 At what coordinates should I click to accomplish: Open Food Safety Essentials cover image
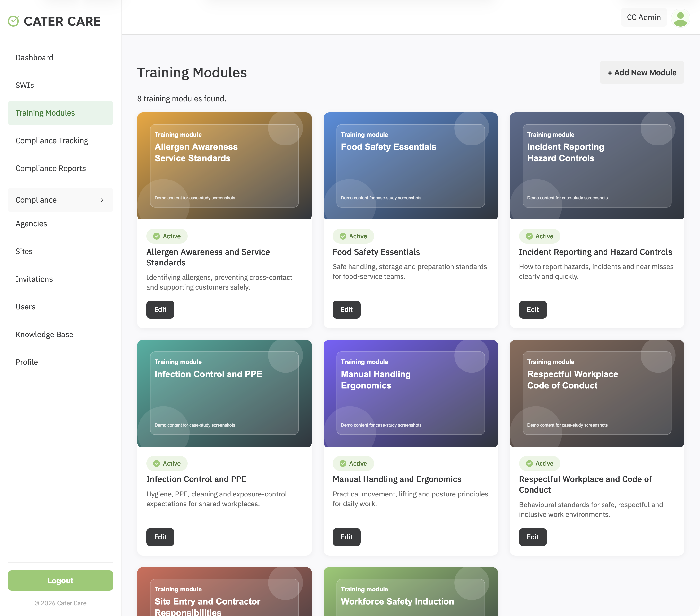tap(411, 166)
